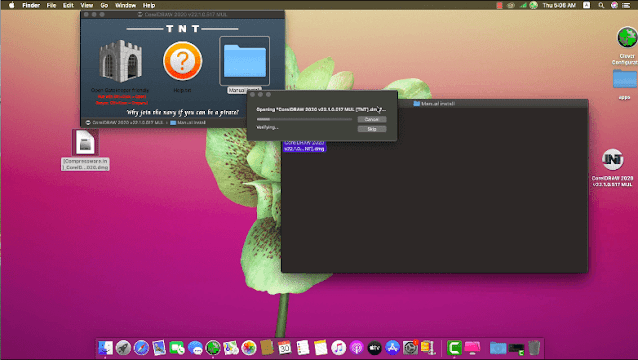
Task: Open Apple TV from the Dock
Action: click(374, 348)
